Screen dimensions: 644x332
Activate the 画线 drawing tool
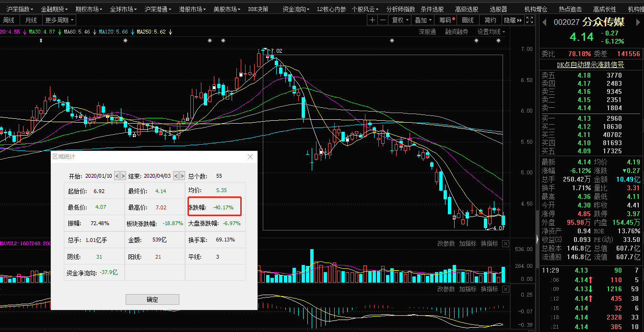(468, 20)
